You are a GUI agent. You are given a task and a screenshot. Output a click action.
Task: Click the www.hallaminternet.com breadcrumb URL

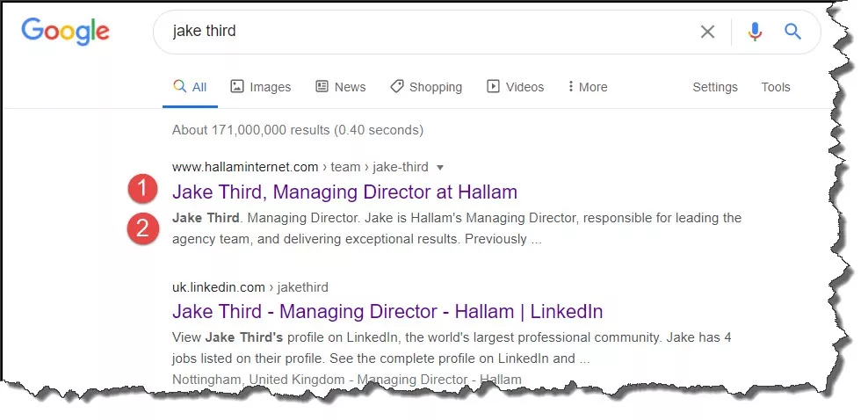[245, 167]
